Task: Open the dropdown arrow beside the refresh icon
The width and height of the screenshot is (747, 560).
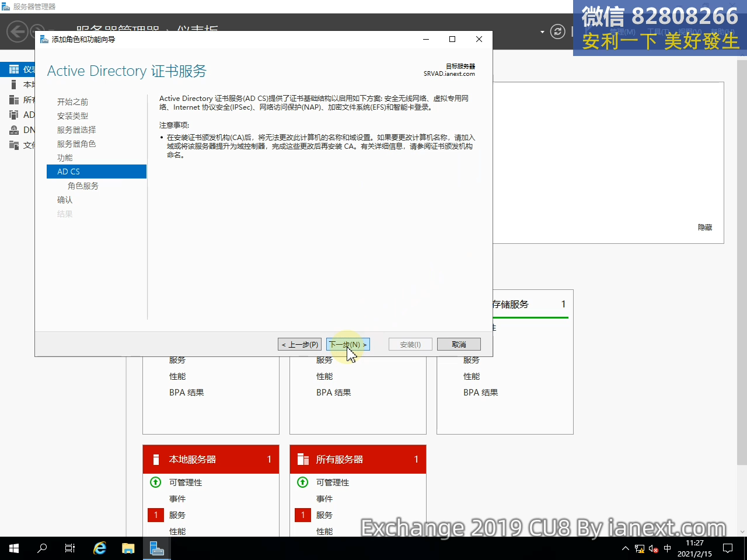Action: click(x=542, y=32)
